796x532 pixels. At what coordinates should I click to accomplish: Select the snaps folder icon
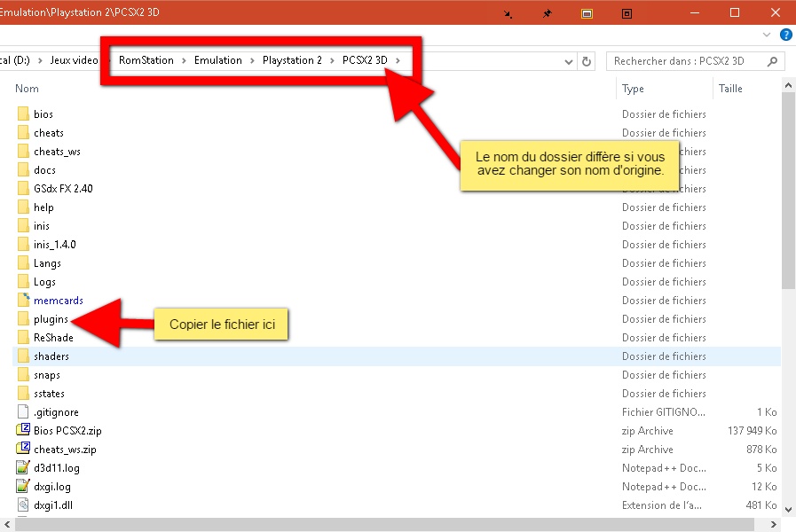point(23,375)
